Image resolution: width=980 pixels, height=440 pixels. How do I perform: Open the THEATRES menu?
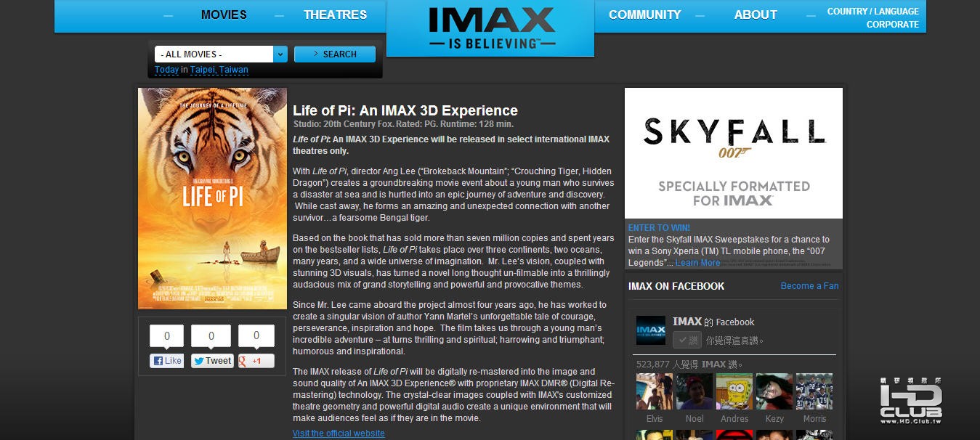tap(335, 15)
